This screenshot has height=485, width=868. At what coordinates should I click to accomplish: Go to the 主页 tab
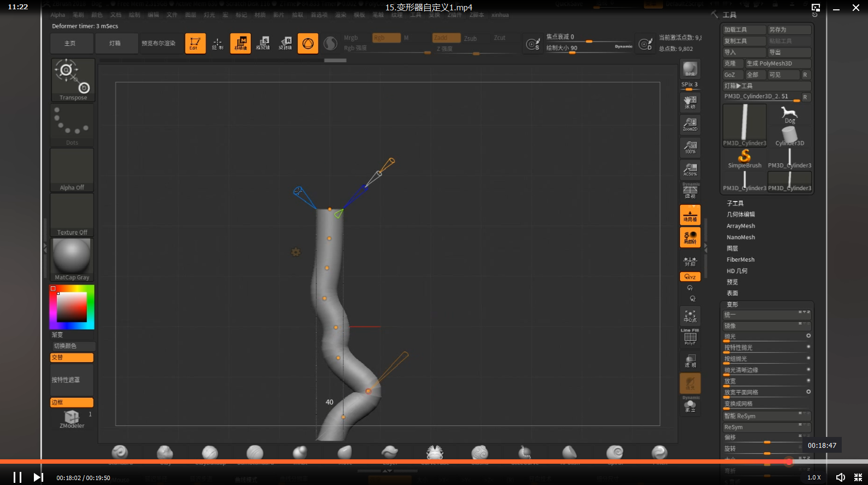[x=71, y=43]
